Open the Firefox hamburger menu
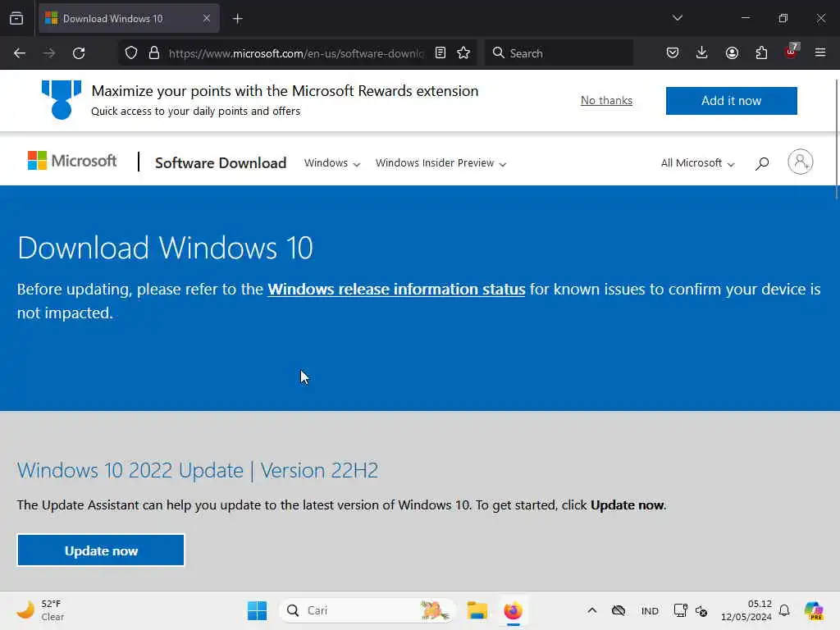 tap(820, 52)
